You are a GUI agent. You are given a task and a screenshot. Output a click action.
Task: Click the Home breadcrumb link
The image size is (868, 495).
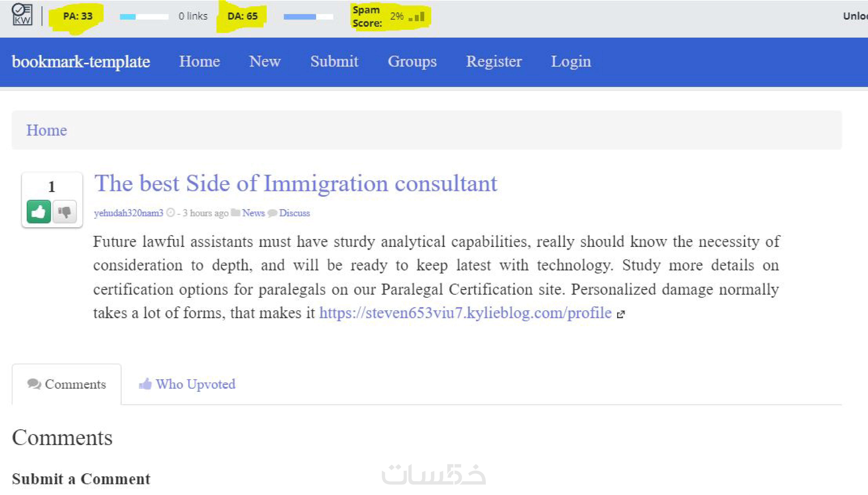47,130
